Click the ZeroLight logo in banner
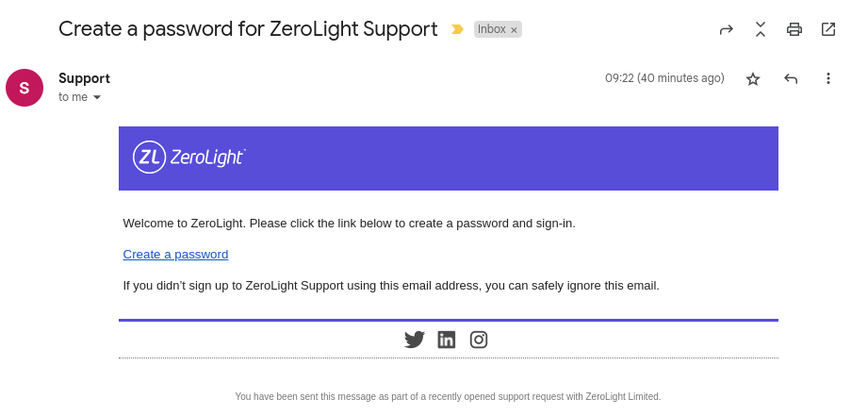868x416 pixels. (189, 158)
